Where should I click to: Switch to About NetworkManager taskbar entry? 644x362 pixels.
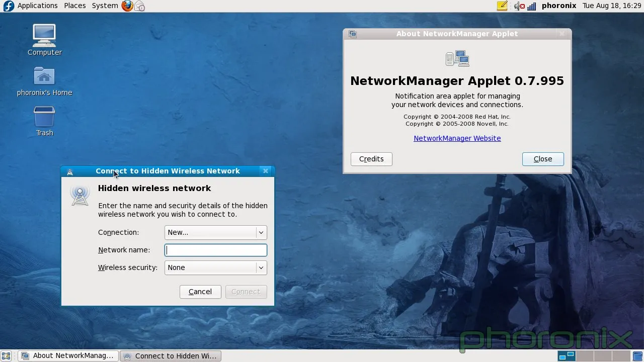(x=68, y=356)
